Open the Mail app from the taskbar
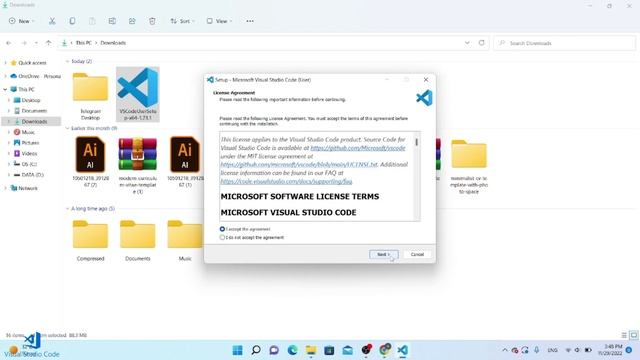 [347, 350]
